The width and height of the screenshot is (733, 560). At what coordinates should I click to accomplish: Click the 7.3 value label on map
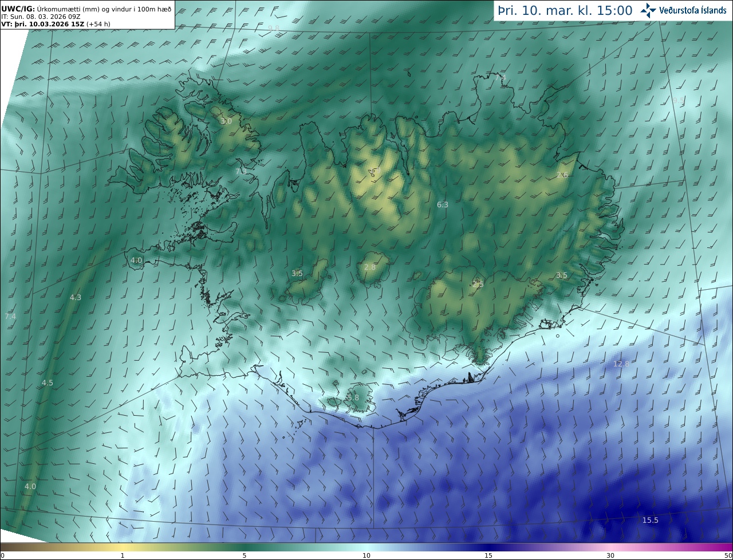241,171
